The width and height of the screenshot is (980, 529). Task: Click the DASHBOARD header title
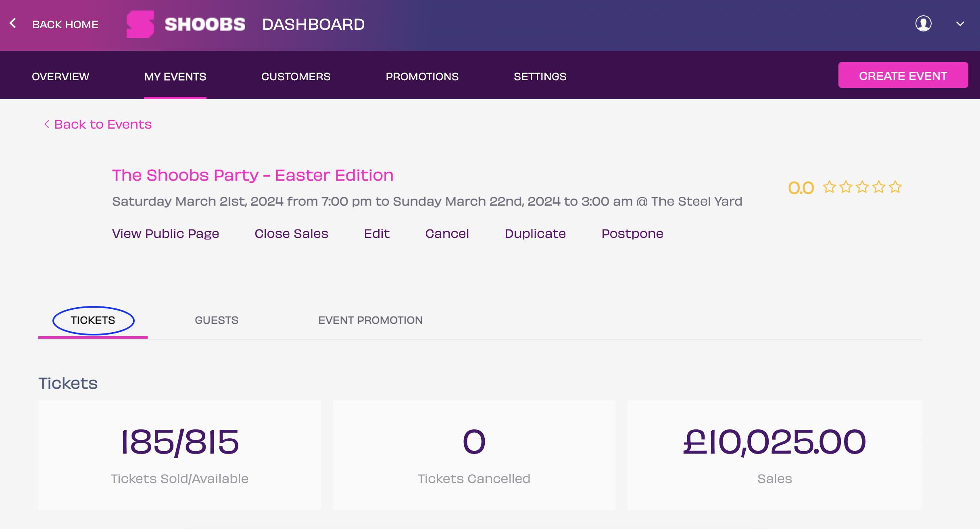pyautogui.click(x=313, y=24)
